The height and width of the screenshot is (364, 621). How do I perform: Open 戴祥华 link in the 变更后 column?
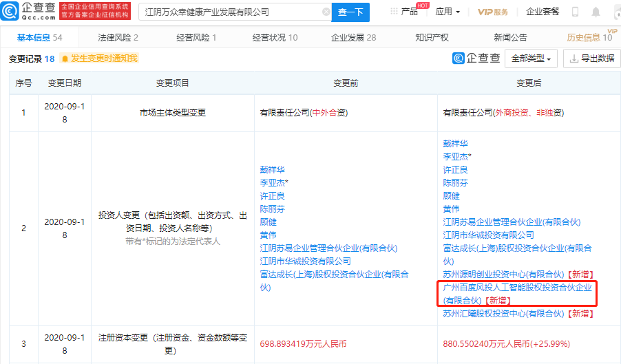[x=455, y=144]
